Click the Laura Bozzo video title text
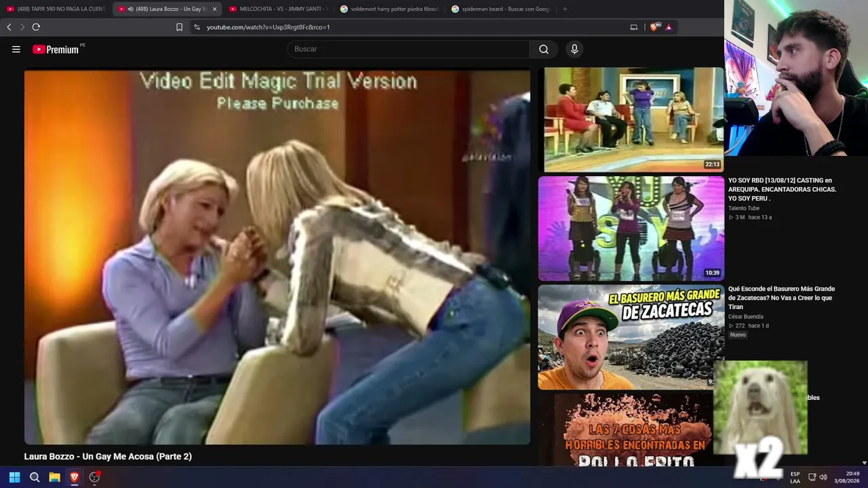868x488 pixels. [x=108, y=457]
